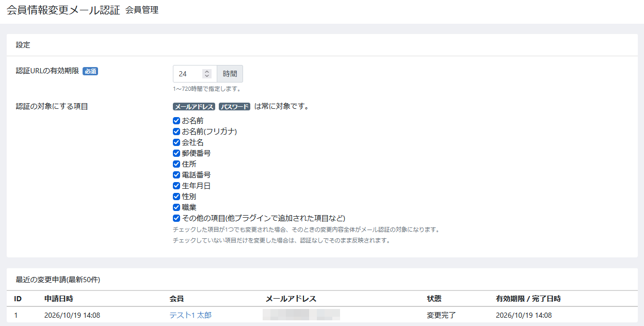Viewport: 644px width, 326px height.
Task: Toggle the お名前(フリガナ) checkbox
Action: (x=176, y=132)
